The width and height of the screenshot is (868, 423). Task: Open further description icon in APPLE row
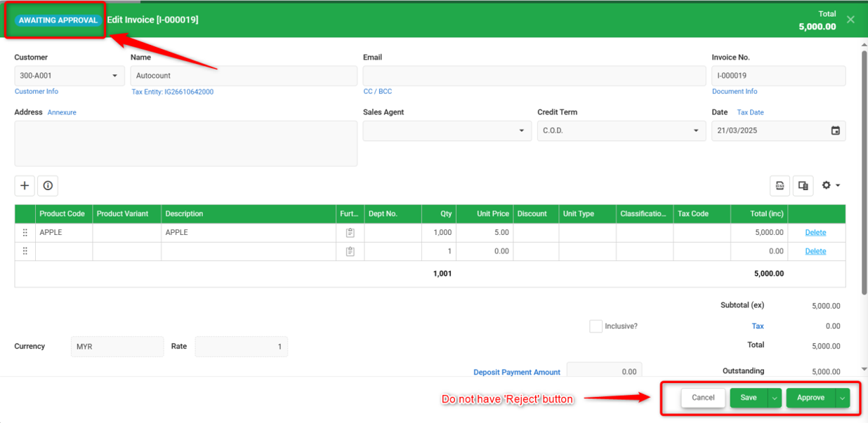350,232
